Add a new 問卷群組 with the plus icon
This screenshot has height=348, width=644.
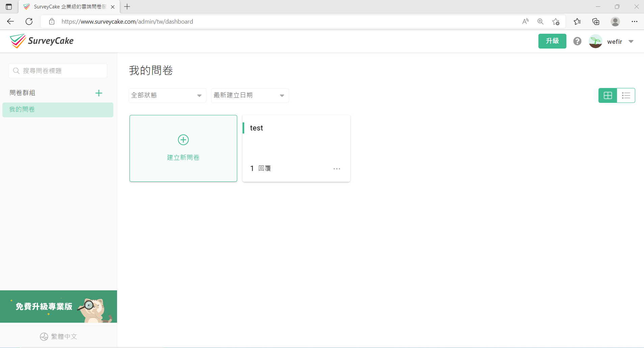[x=99, y=93]
